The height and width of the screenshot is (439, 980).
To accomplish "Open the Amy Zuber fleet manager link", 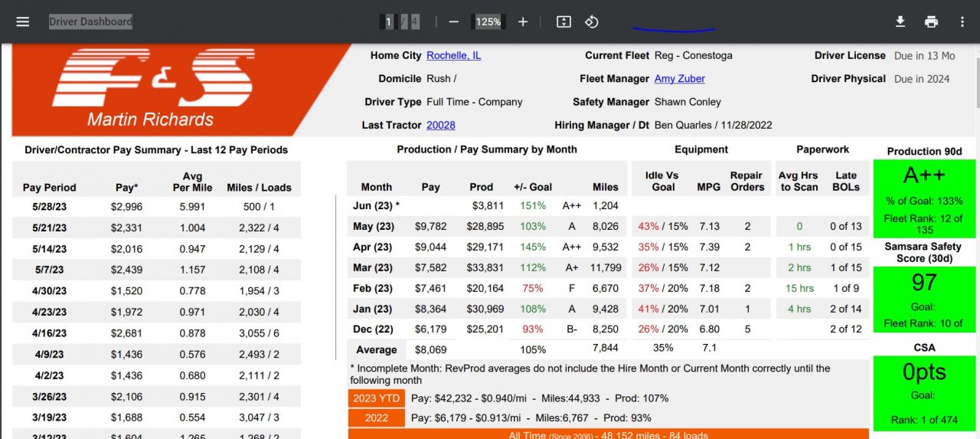I will pyautogui.click(x=679, y=78).
